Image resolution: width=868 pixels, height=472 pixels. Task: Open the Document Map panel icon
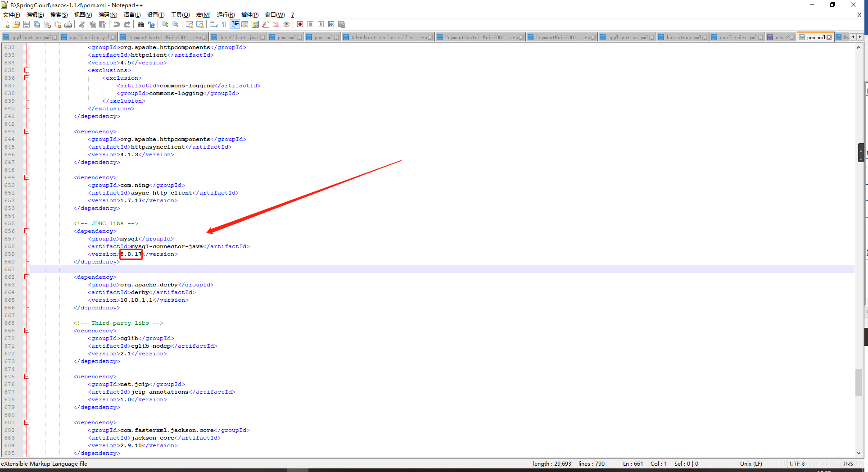[x=255, y=24]
